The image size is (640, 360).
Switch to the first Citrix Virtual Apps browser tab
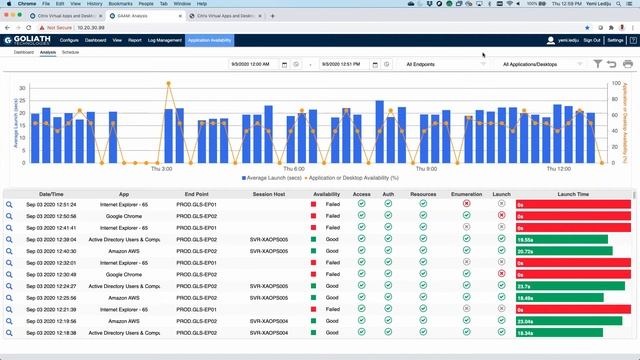[65, 16]
